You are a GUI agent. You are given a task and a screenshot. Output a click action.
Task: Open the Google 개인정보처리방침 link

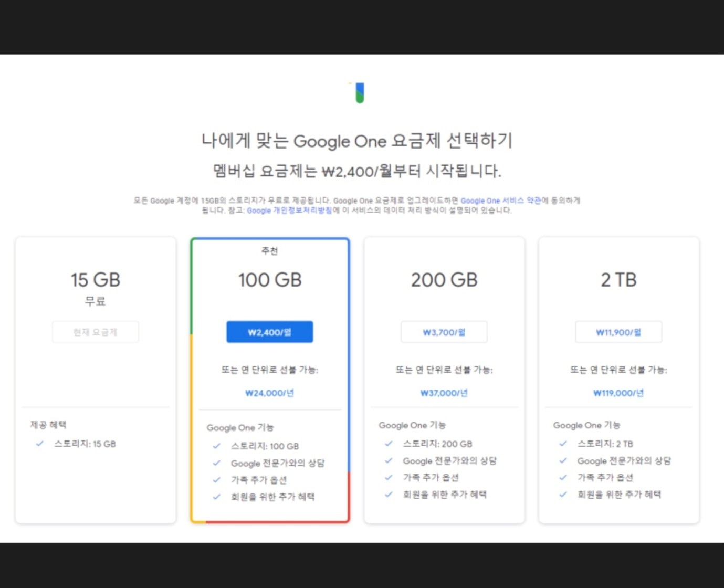(289, 211)
